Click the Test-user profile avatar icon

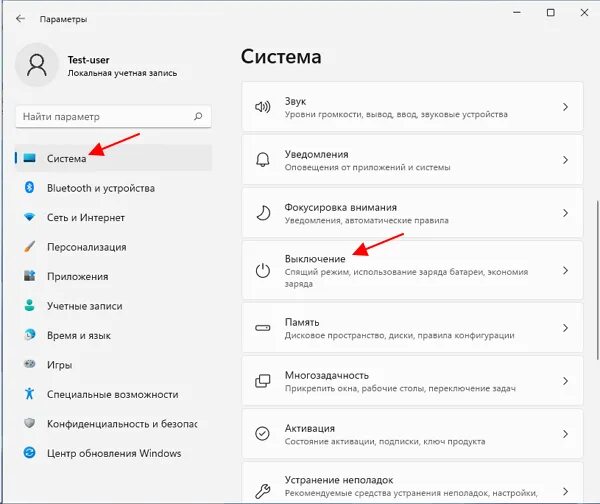click(x=37, y=65)
